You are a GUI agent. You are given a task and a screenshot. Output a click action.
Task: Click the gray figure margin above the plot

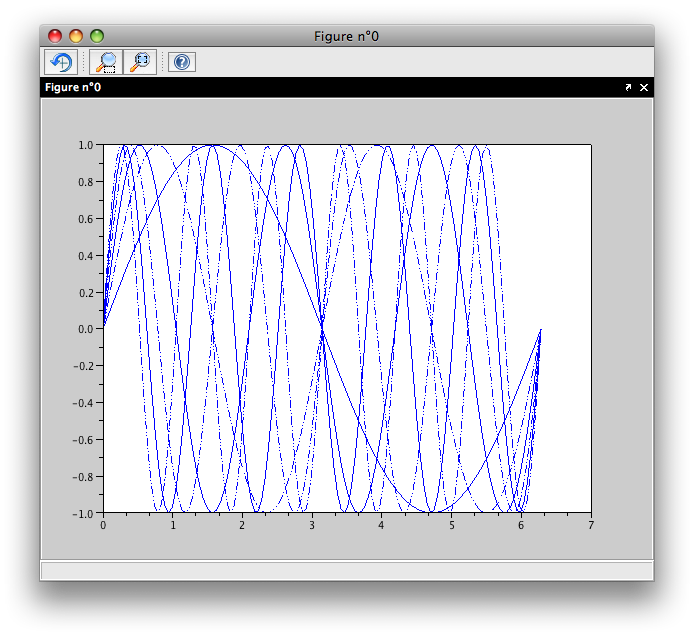[x=346, y=120]
